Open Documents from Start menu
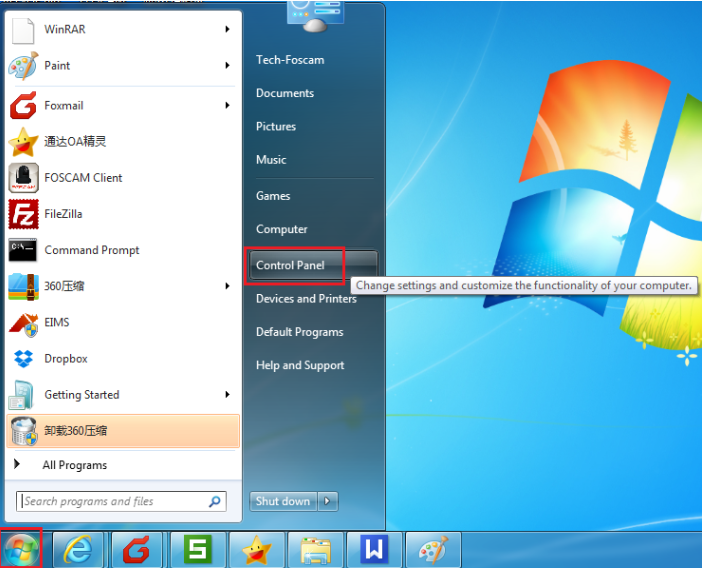The image size is (702, 569). [x=285, y=93]
